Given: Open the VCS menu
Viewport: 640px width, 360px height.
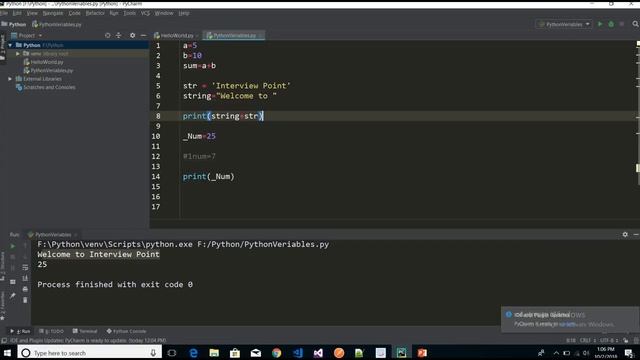Looking at the screenshot, I should 145,13.
